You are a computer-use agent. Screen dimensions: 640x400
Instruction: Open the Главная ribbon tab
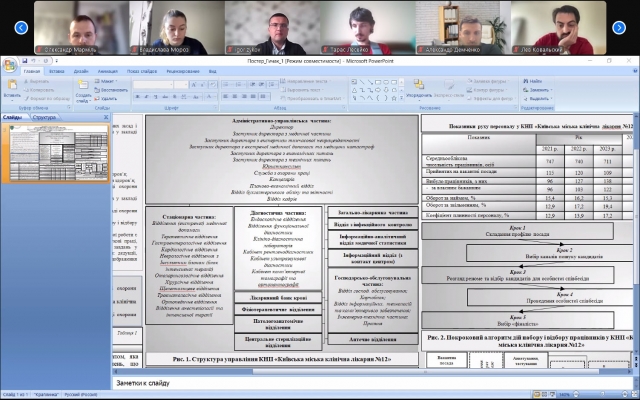(x=31, y=71)
